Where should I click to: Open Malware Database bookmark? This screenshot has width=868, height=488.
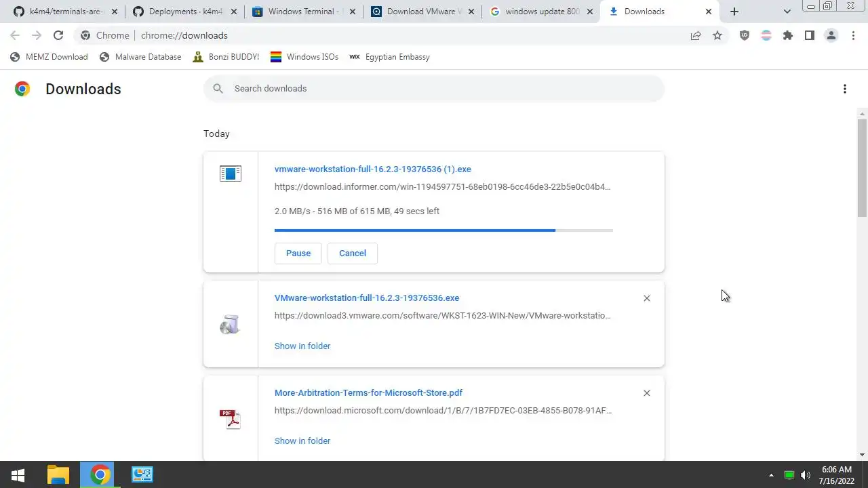(x=140, y=57)
